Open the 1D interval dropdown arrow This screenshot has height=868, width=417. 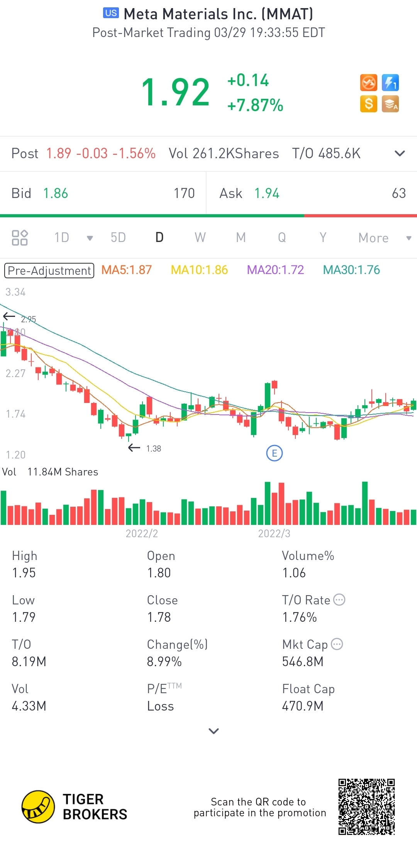tap(90, 238)
